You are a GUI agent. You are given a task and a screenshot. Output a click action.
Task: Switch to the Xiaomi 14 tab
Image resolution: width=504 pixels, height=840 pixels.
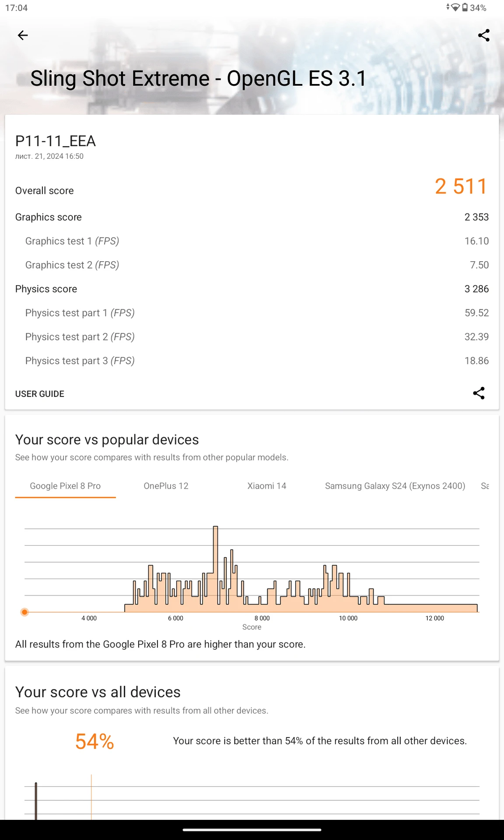pyautogui.click(x=267, y=486)
